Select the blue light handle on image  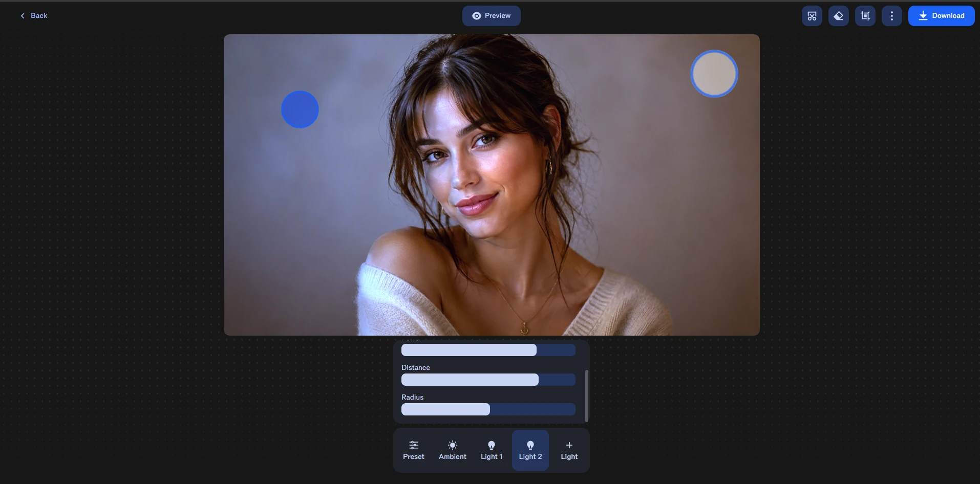pyautogui.click(x=300, y=109)
